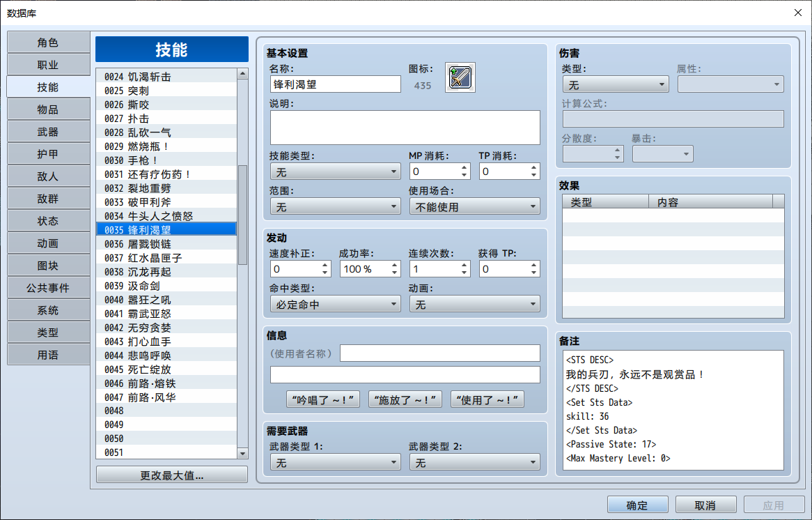Insert the “施放了～！” message template
The image size is (812, 520).
(405, 399)
